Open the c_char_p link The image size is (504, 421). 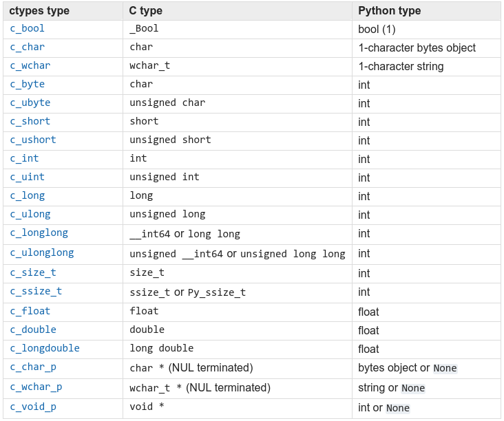tap(33, 367)
